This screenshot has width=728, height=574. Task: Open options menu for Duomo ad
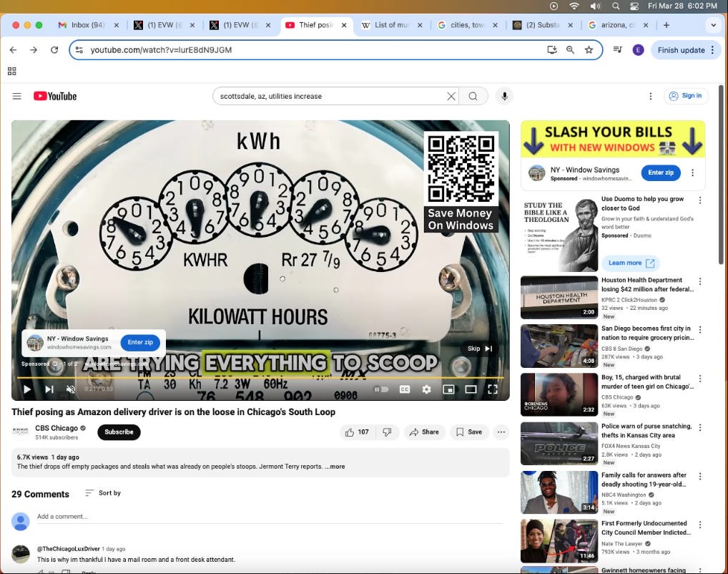(x=699, y=200)
